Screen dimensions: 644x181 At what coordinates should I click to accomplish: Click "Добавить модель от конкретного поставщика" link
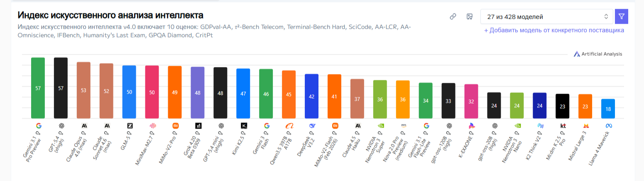click(x=554, y=30)
